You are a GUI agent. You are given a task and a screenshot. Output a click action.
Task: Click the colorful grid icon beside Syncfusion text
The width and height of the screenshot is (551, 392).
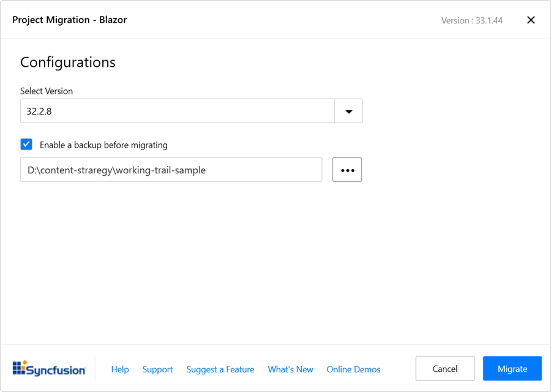coord(21,368)
